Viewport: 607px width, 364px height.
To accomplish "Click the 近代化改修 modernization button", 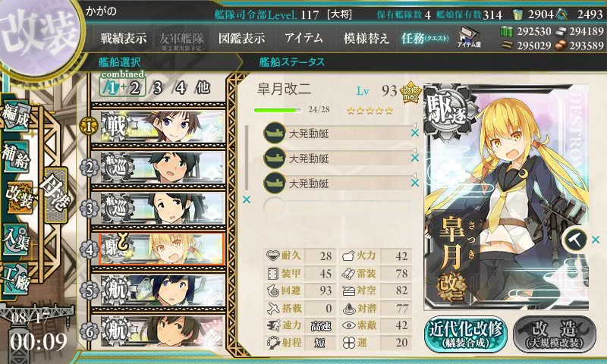I will [466, 334].
